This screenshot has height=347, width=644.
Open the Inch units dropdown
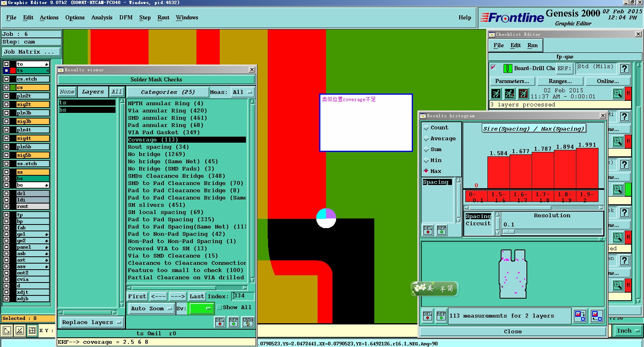click(x=628, y=331)
